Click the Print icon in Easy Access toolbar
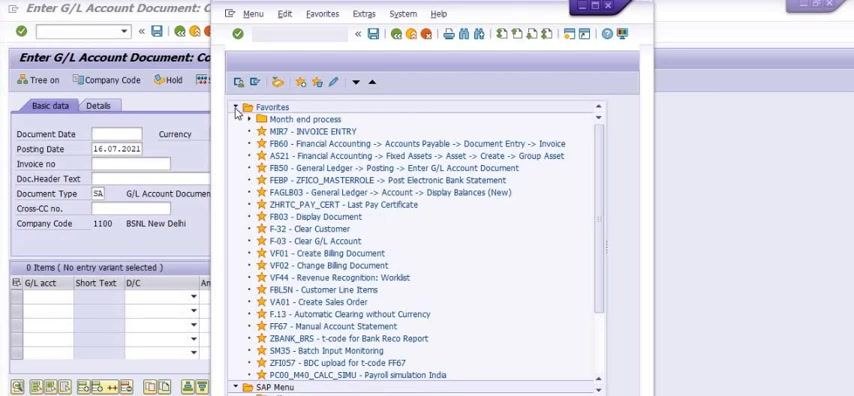Screen dimensions: 854x396 pos(449,34)
